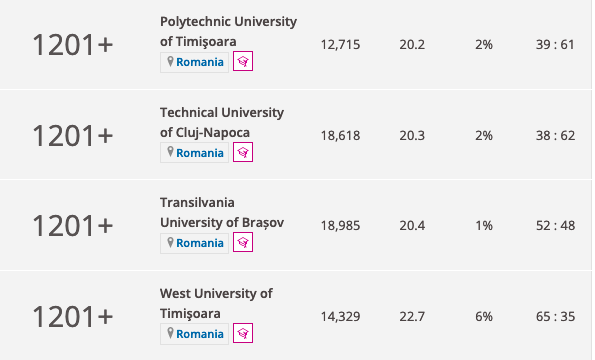Click graduation cap icon for West University of Timişoara

tap(243, 333)
